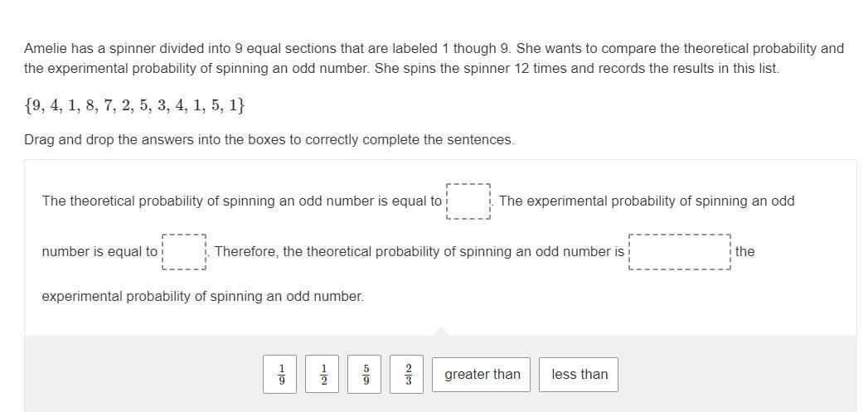Select the 1/9 fraction answer tile

coord(281,374)
